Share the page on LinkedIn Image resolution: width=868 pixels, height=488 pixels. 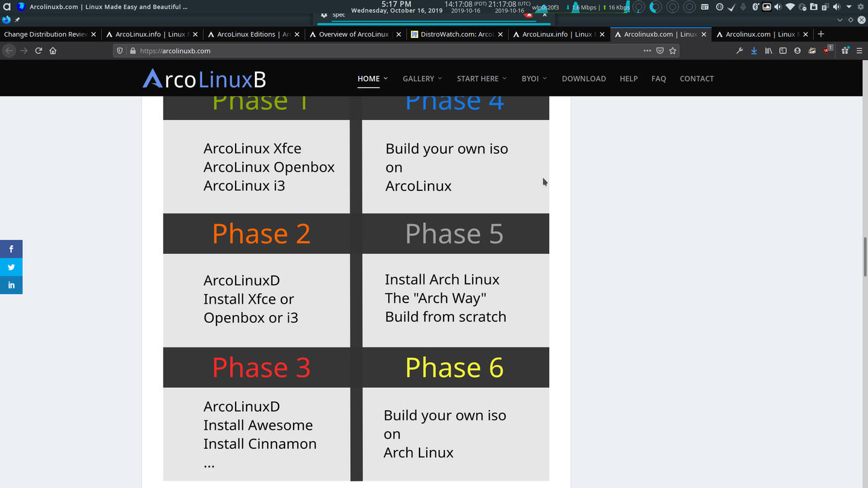pos(11,285)
